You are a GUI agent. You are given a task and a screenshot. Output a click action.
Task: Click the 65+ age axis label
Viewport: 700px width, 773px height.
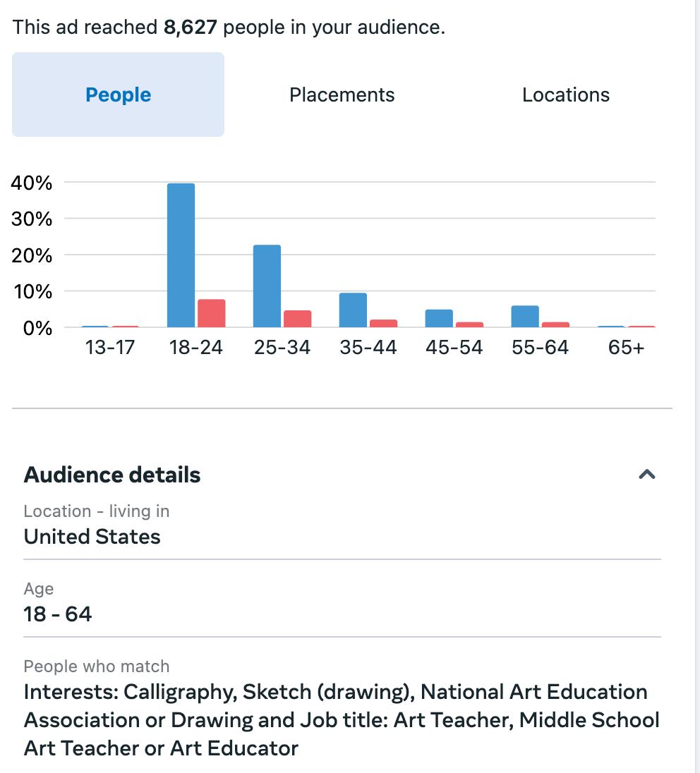tap(626, 348)
